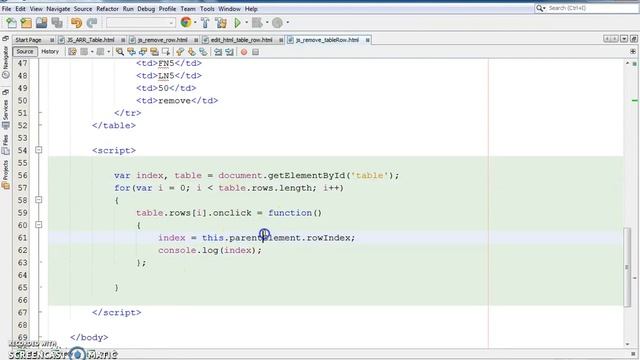Click the split editor button below tab controls
Image resolution: width=640 pixels, height=360 pixels.
tap(633, 52)
